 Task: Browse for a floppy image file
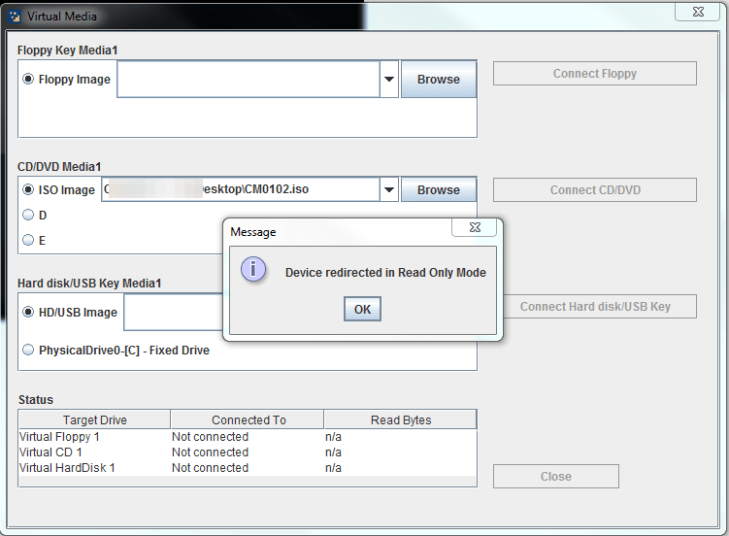pyautogui.click(x=438, y=80)
